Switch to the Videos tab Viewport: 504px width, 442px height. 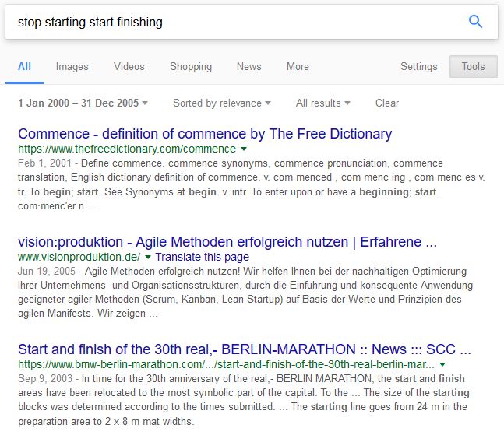(x=129, y=67)
